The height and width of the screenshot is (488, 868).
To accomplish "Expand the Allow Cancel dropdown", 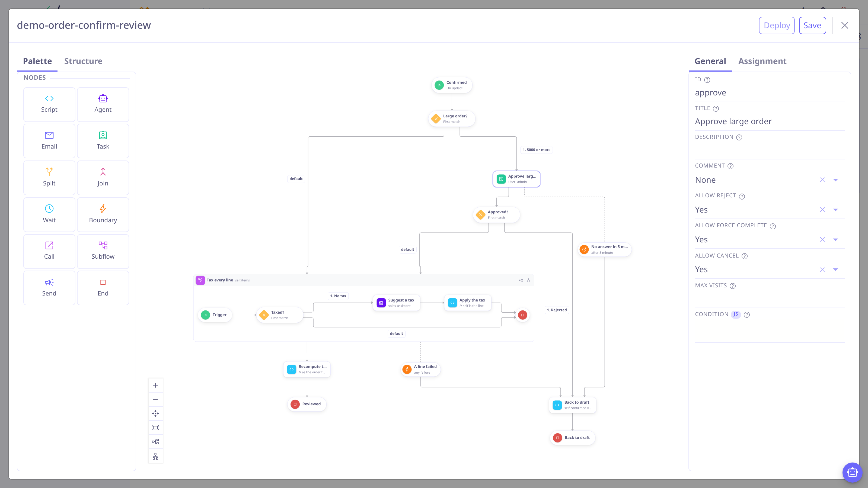I will tap(835, 269).
